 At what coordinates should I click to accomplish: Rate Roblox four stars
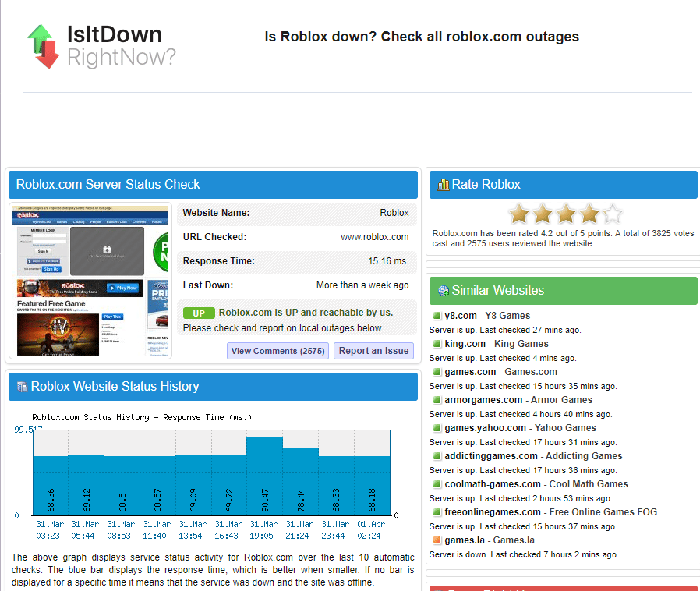coord(589,214)
